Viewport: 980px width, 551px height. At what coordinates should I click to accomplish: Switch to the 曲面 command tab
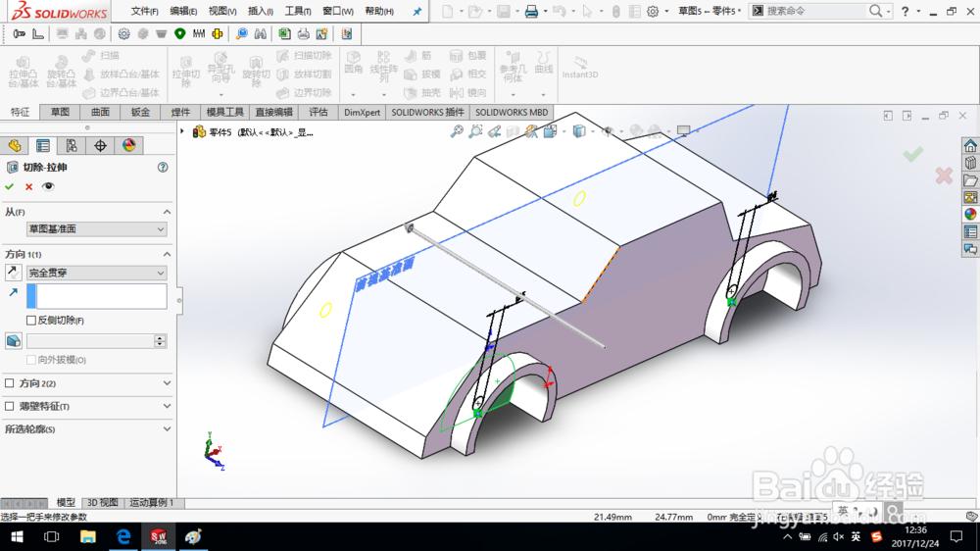click(x=100, y=112)
